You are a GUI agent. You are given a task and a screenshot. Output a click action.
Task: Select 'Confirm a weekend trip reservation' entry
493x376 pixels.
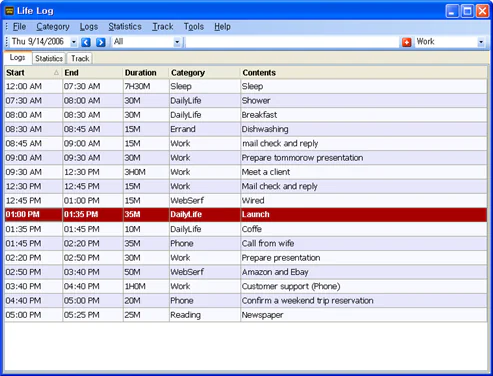point(246,301)
